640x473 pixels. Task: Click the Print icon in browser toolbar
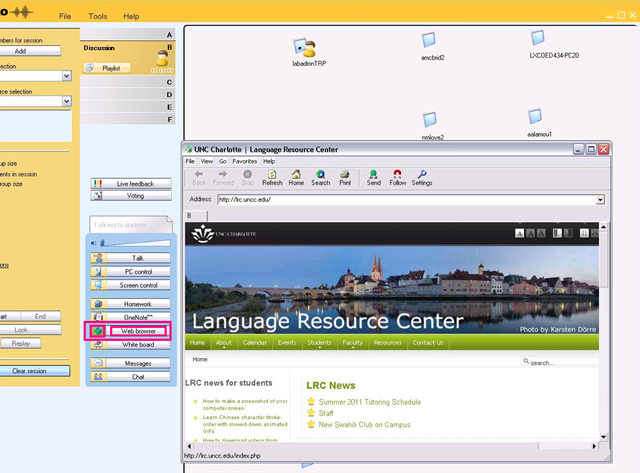pos(345,177)
